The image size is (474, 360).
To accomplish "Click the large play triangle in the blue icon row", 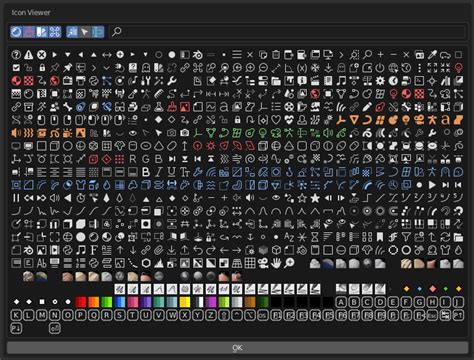I will click(432, 185).
